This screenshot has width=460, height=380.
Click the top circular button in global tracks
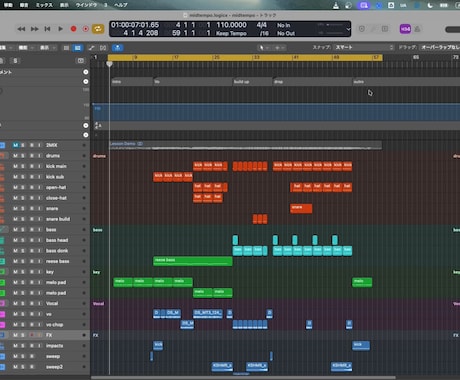point(86,72)
